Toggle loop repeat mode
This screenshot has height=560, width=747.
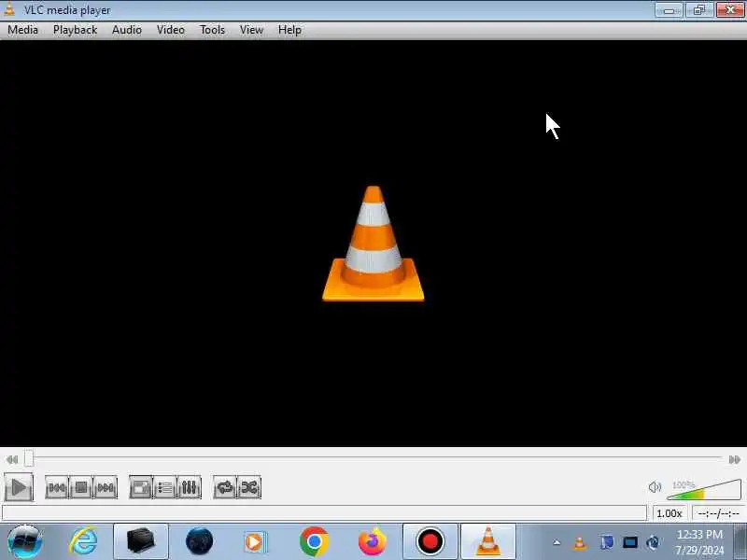click(x=225, y=487)
